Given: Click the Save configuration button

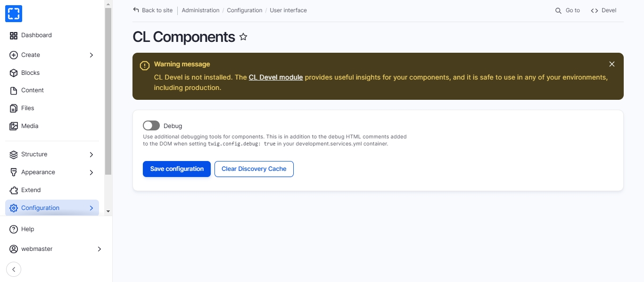Looking at the screenshot, I should point(177,169).
